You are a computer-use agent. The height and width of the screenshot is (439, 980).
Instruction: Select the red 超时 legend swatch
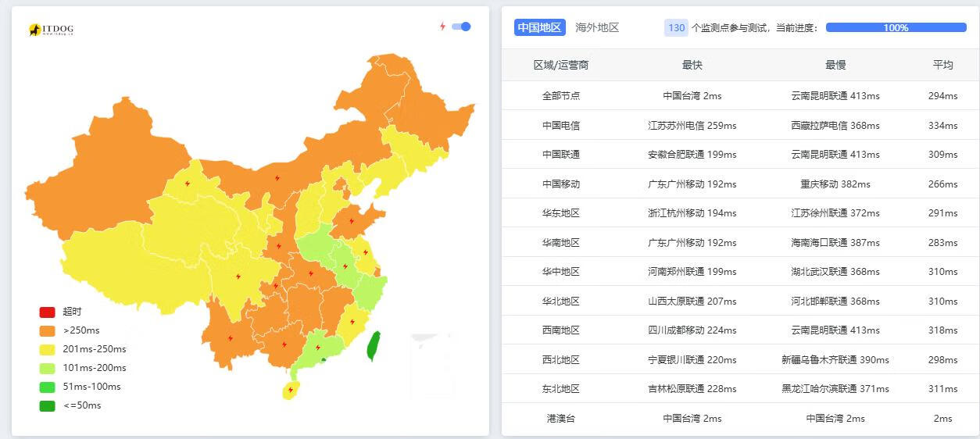pos(47,312)
